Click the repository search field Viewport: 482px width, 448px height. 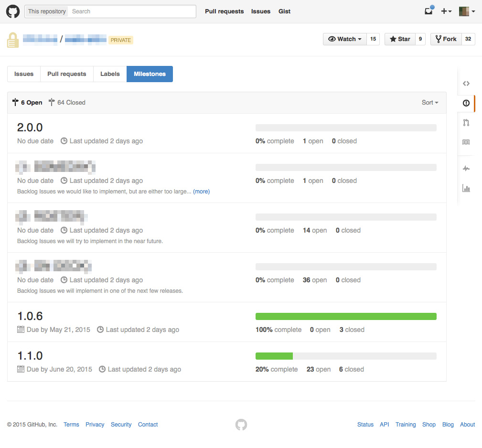[132, 11]
